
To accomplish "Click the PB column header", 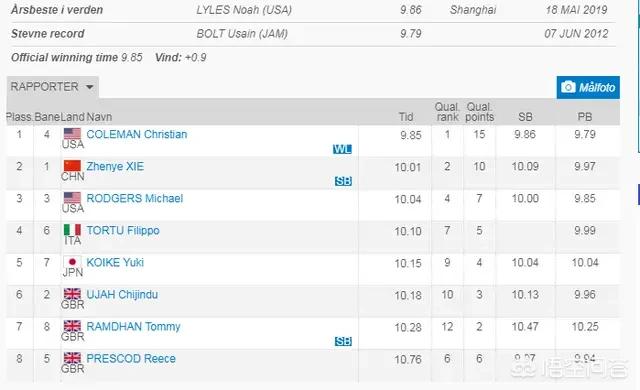I will [x=584, y=117].
